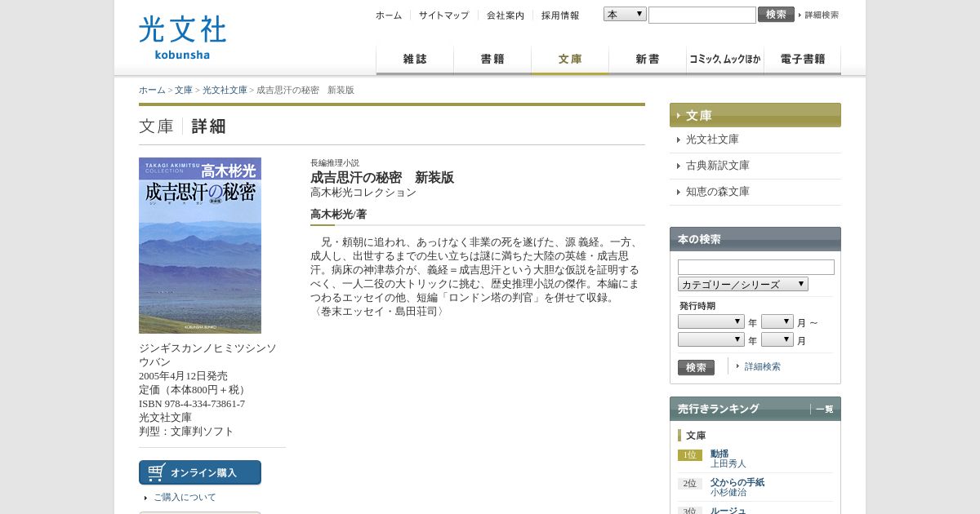Click the 文庫 sidebar header
The height and width of the screenshot is (514, 980).
(755, 115)
